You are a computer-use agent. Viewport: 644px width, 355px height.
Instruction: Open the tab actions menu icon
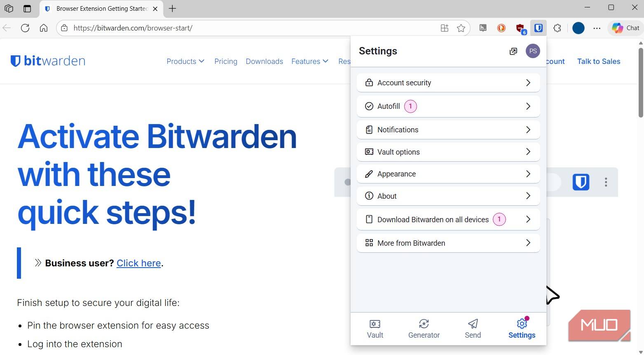point(27,8)
